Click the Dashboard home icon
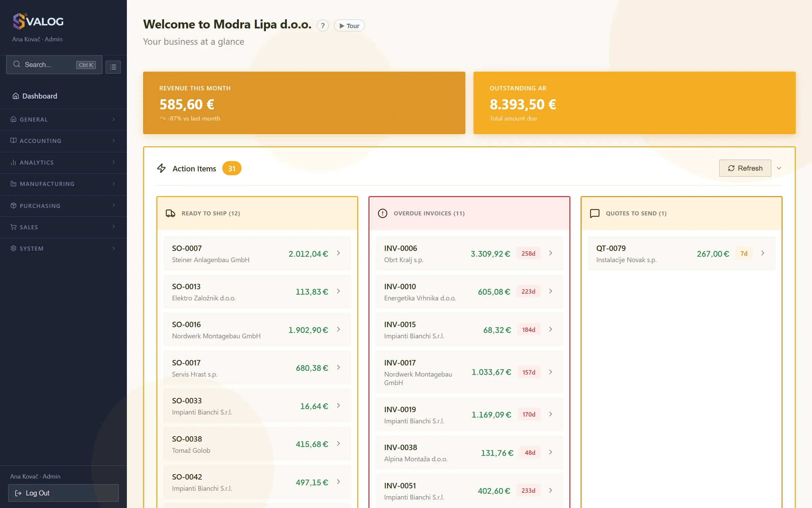This screenshot has width=812, height=508. click(x=16, y=96)
